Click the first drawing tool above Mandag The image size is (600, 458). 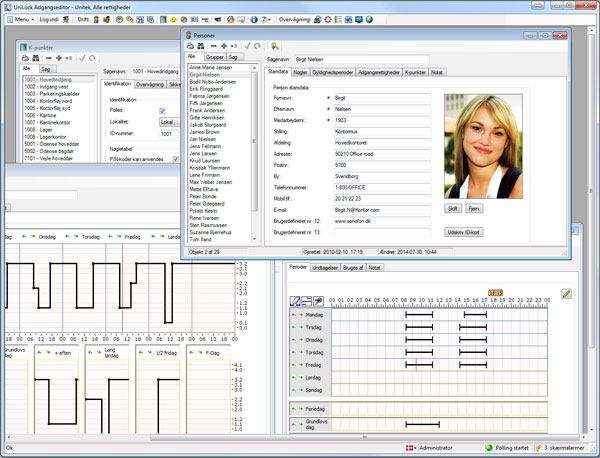296,300
